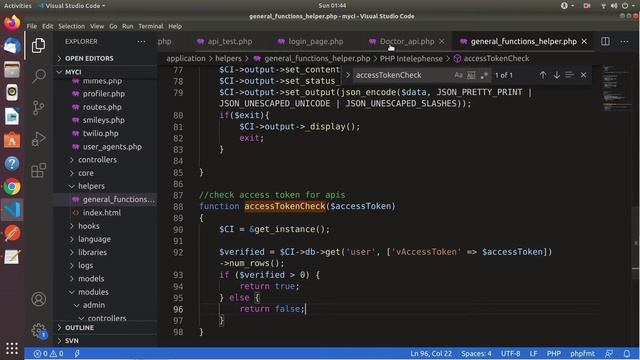Toggle Match Case in find widget
Screen dimensions: 640x360
(458, 75)
